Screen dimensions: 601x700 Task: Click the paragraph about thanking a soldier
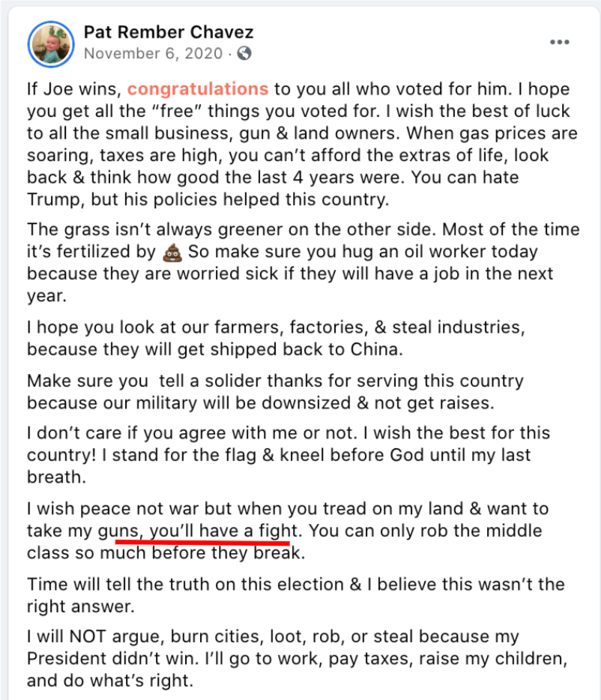click(275, 391)
